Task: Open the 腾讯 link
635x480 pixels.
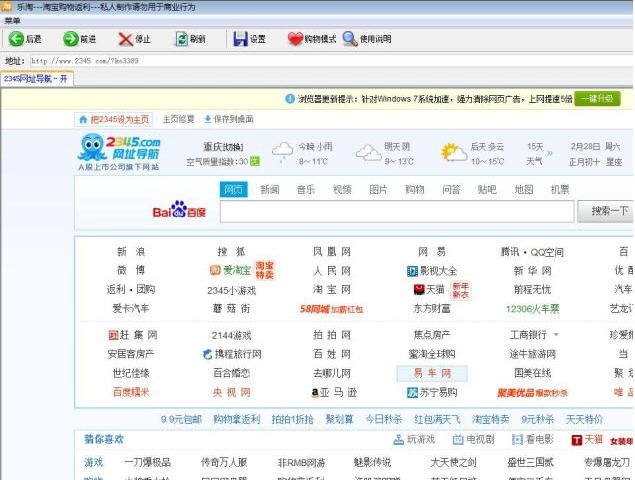Action: click(510, 252)
